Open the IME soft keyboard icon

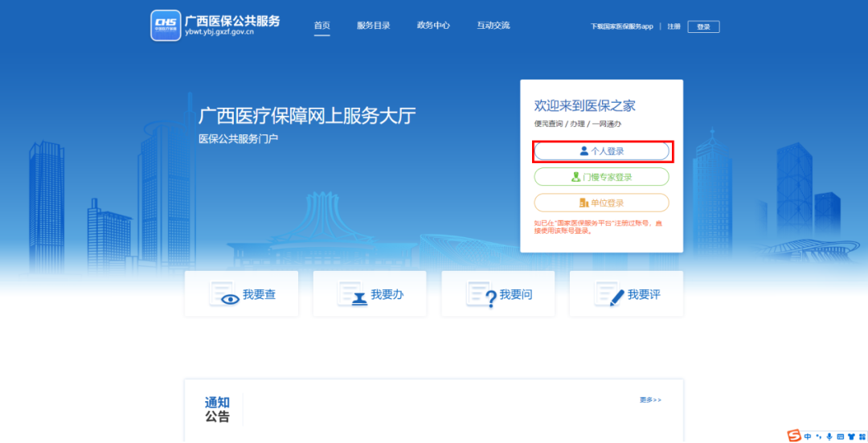point(840,437)
